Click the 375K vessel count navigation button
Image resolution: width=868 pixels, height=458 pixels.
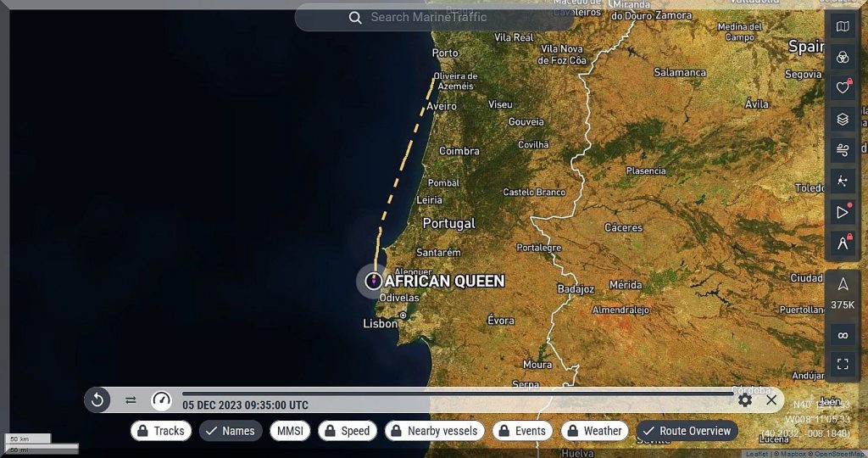(842, 293)
